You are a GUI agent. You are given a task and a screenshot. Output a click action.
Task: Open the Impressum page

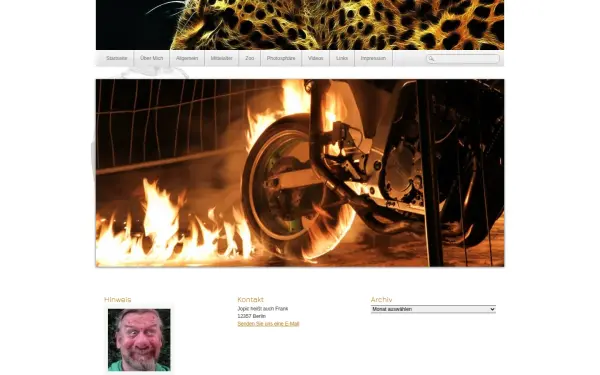(x=373, y=58)
